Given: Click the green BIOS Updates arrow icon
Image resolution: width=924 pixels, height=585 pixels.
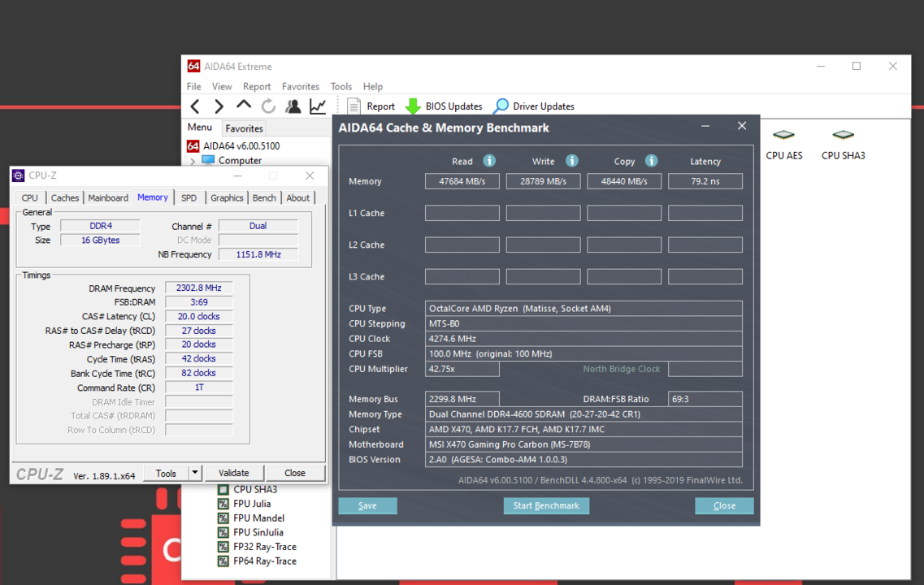Looking at the screenshot, I should click(413, 106).
